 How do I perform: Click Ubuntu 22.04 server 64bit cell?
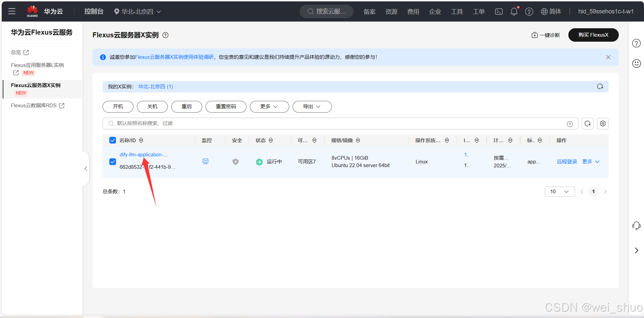pyautogui.click(x=361, y=165)
